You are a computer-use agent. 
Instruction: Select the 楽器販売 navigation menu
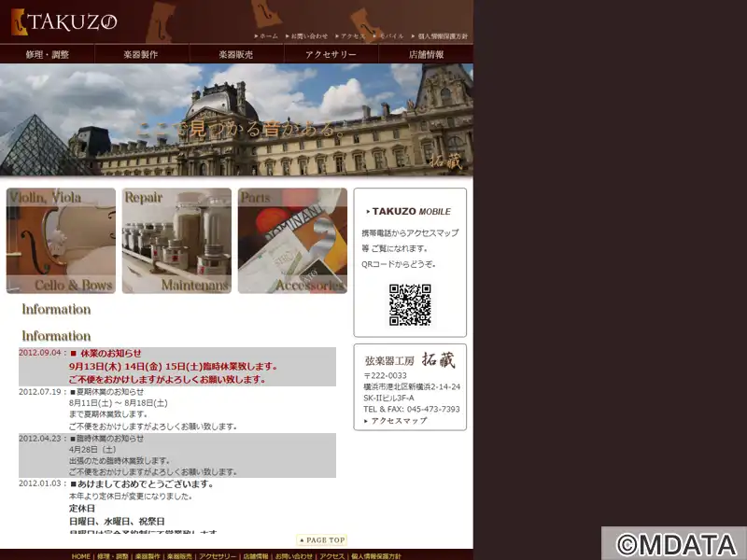point(236,54)
